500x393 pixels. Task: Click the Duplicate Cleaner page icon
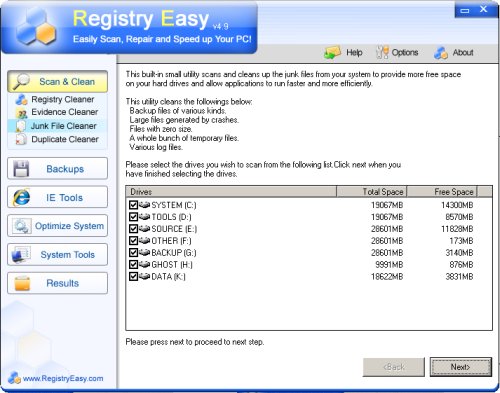[21, 139]
